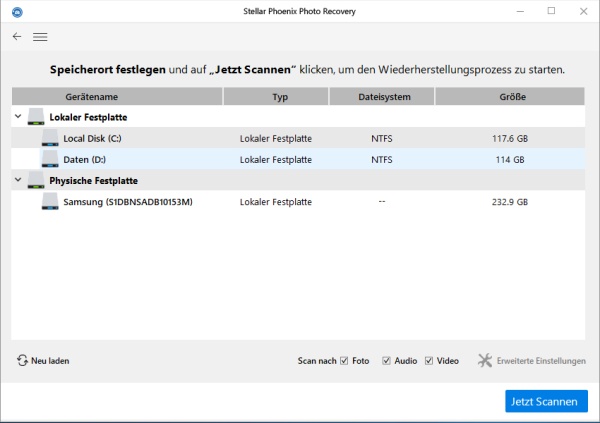Click NTFS in Local Disk (C:) row

tap(382, 138)
